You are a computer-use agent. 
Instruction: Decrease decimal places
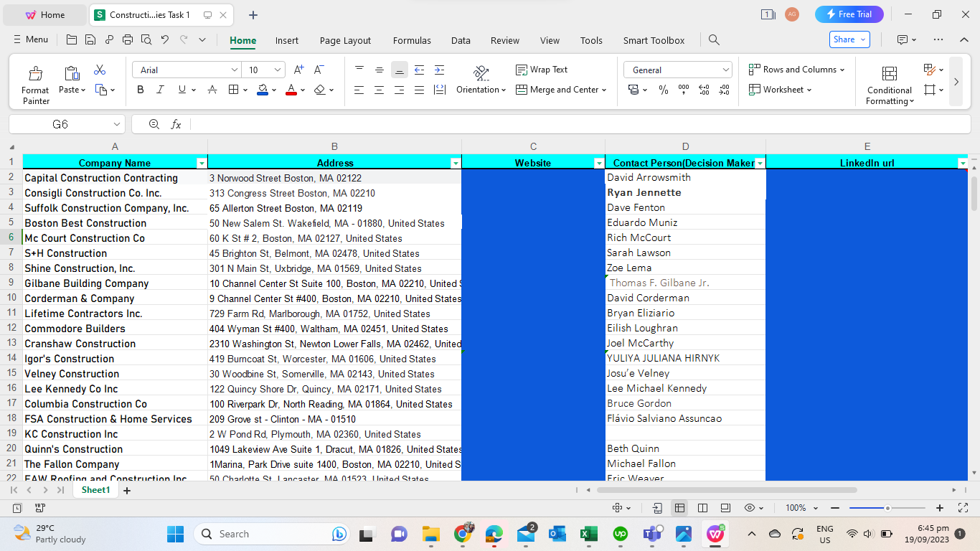click(x=724, y=90)
